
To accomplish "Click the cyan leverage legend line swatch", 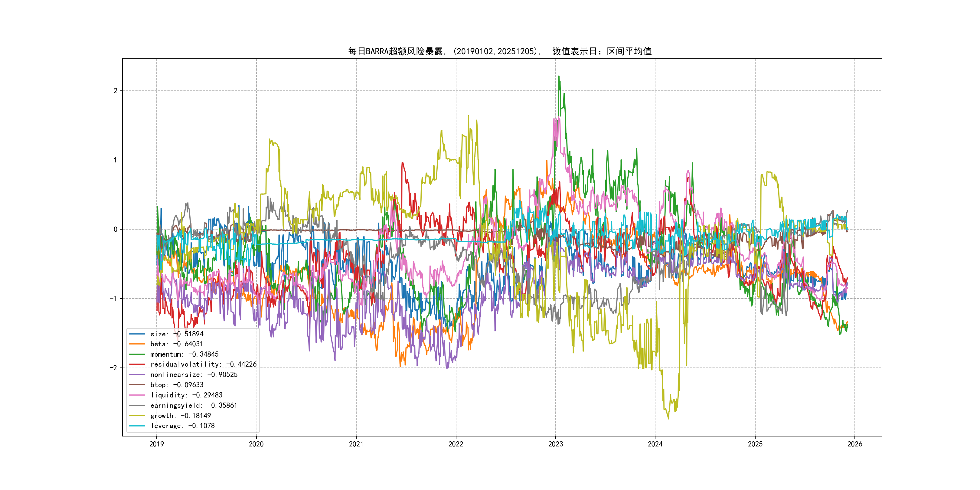I will click(x=137, y=426).
